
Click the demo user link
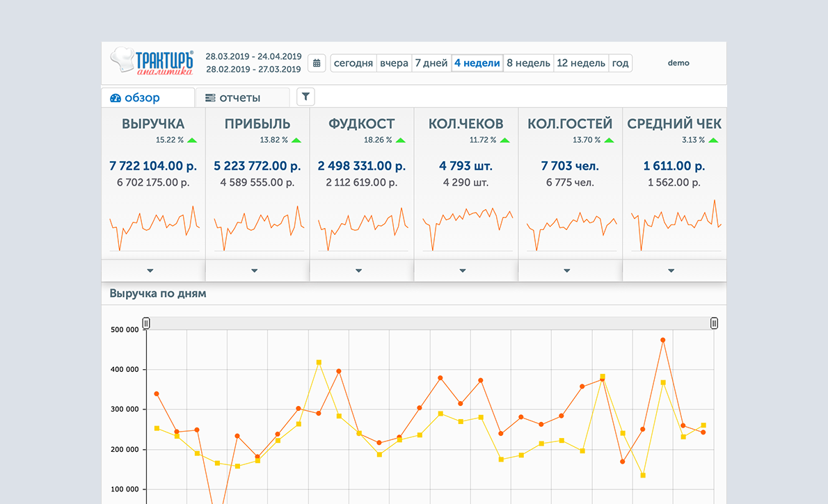[x=678, y=63]
